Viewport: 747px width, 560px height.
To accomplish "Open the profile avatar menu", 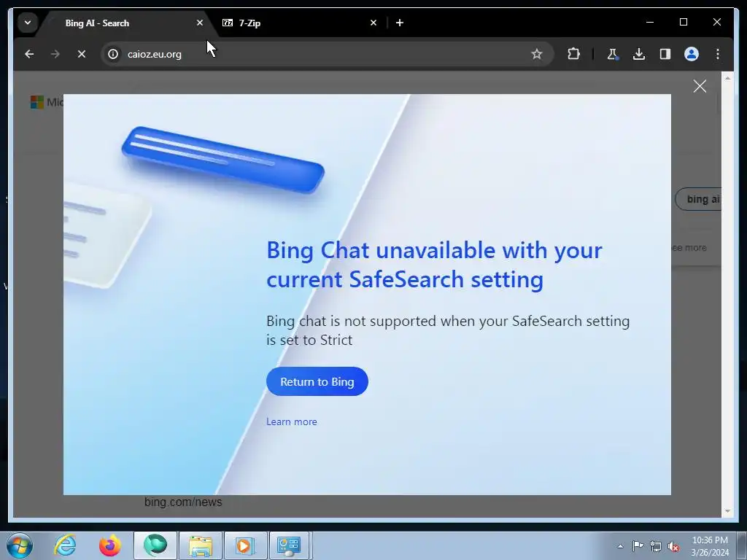I will point(692,54).
